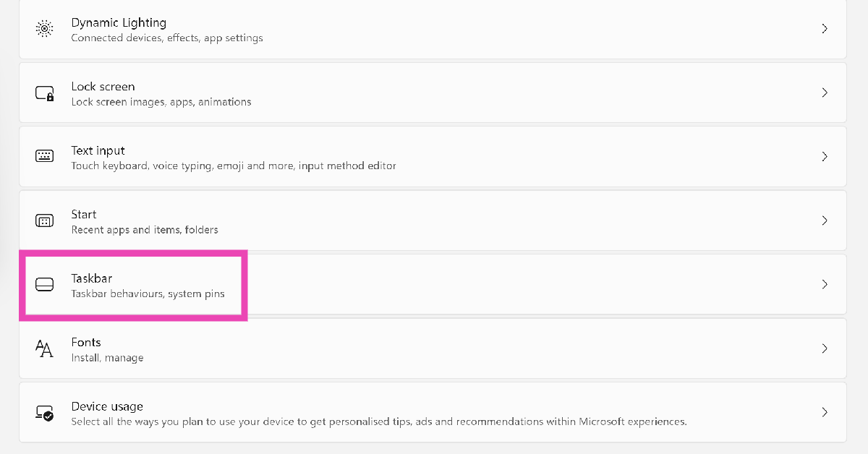The width and height of the screenshot is (868, 454).
Task: Expand Dynamic Lighting with its chevron
Action: tap(825, 29)
